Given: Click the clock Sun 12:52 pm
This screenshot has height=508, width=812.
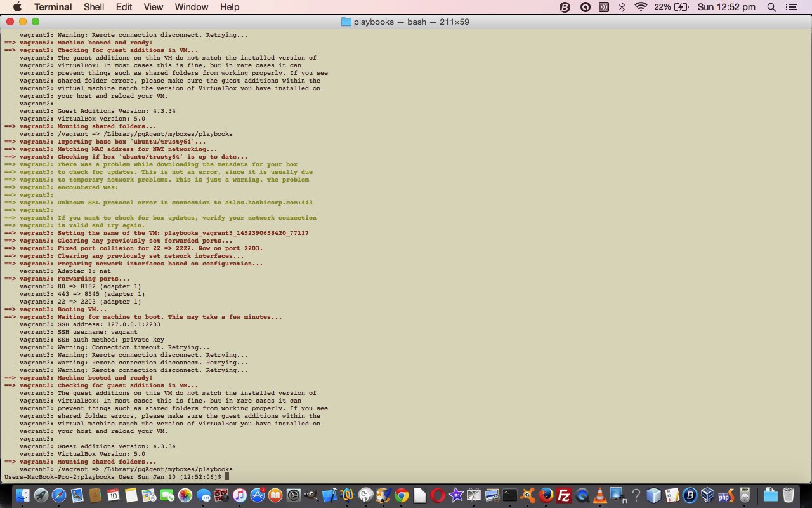Looking at the screenshot, I should (726, 7).
